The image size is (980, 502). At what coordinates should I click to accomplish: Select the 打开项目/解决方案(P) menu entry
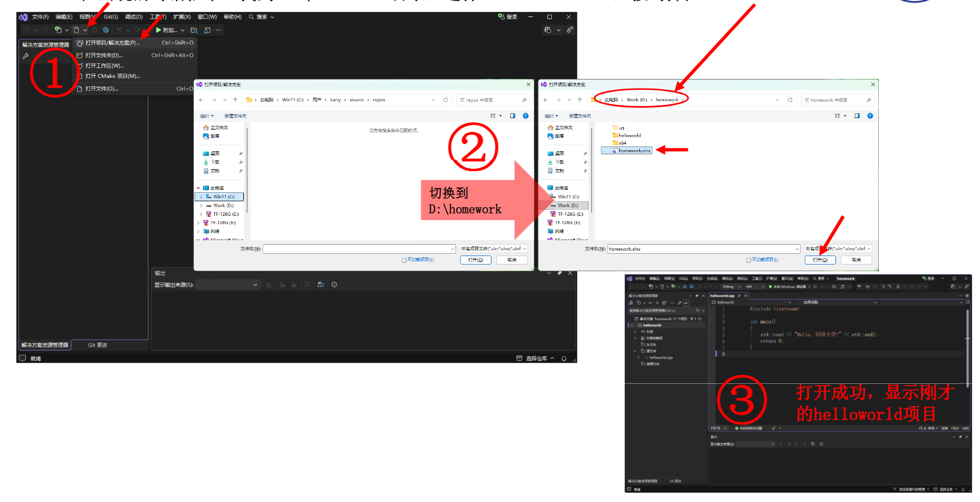(x=112, y=43)
